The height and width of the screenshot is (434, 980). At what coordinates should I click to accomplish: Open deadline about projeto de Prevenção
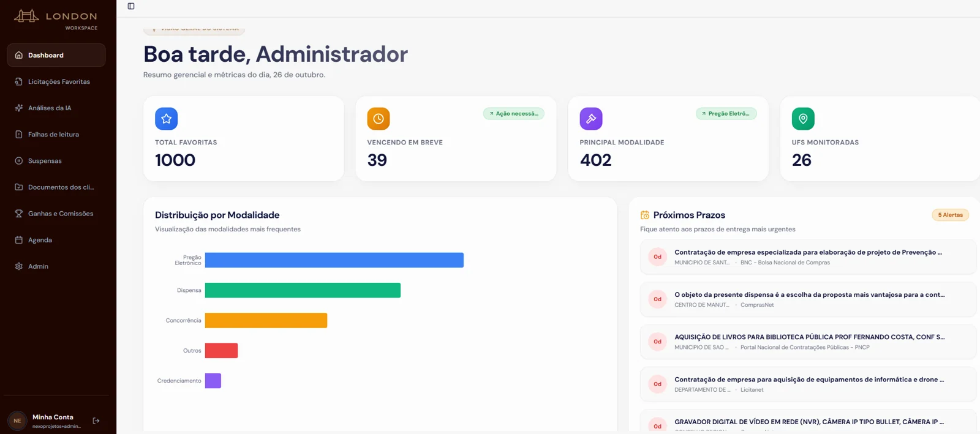pos(809,257)
